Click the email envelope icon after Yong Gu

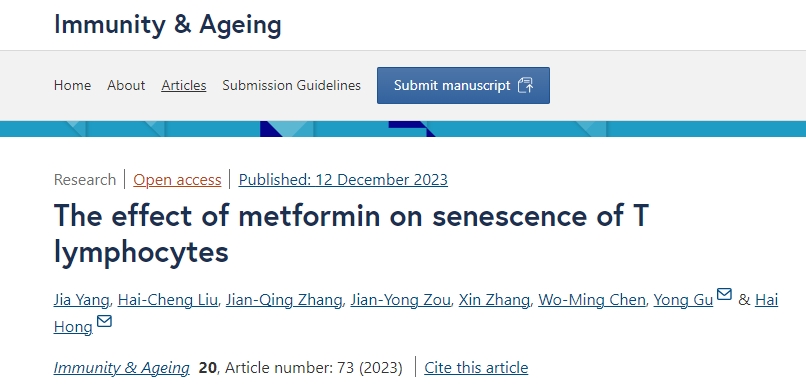point(724,294)
